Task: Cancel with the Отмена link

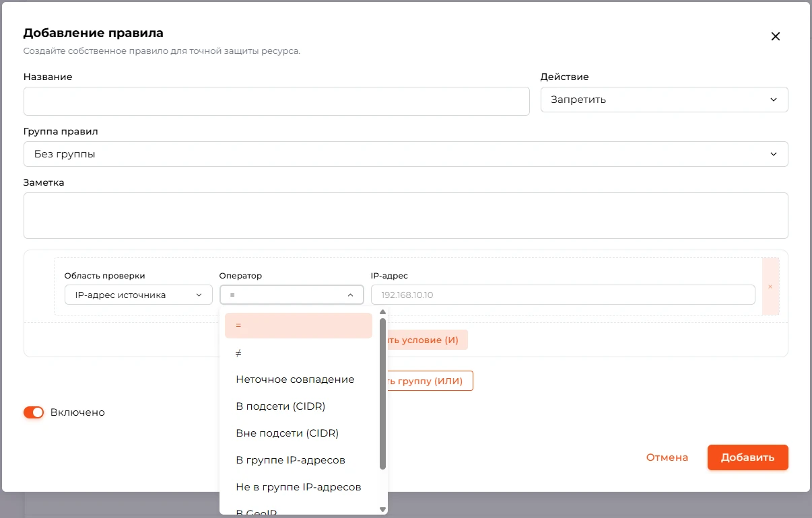Action: (667, 457)
